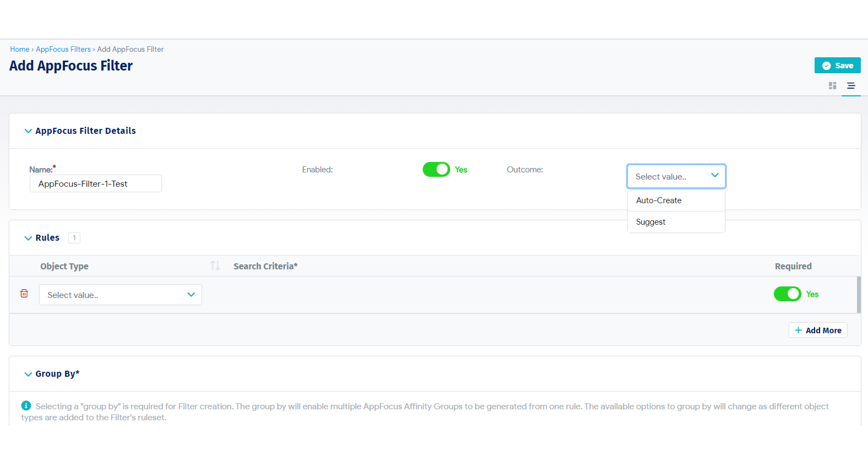Add another rule with Add More

[818, 330]
